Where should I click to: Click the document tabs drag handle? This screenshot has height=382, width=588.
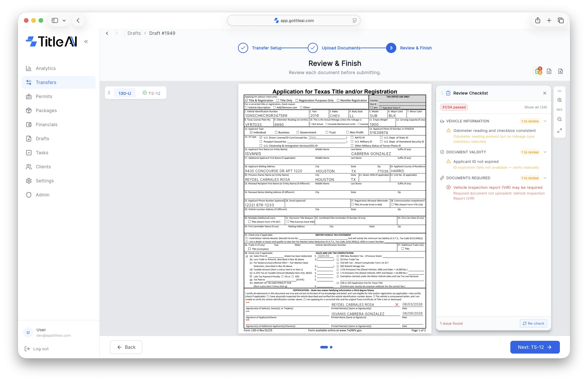pos(109,93)
